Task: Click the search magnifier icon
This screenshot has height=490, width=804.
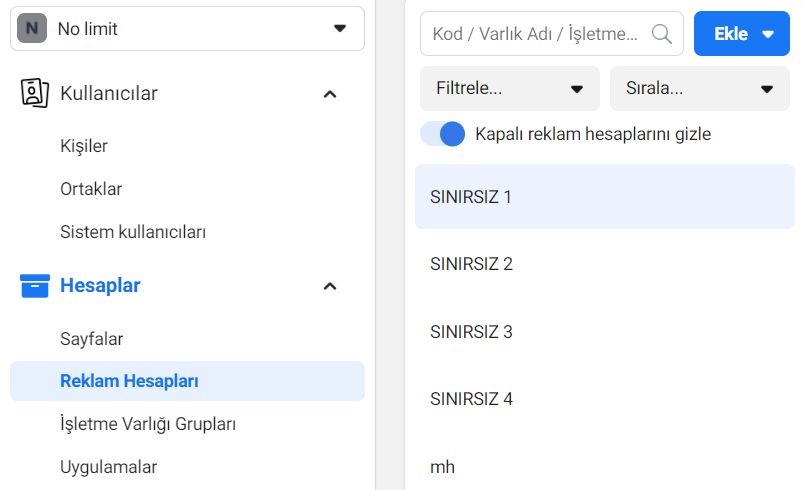Action: tap(661, 34)
